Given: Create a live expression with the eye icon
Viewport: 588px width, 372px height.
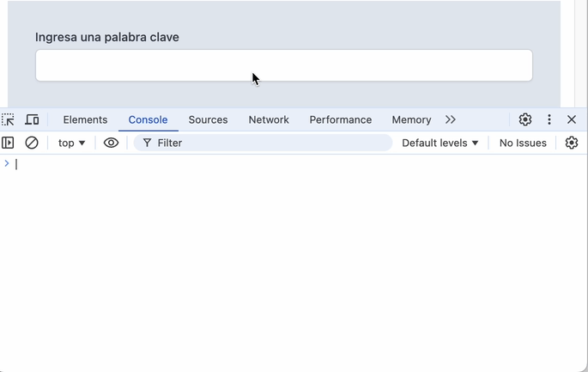Looking at the screenshot, I should coord(111,143).
